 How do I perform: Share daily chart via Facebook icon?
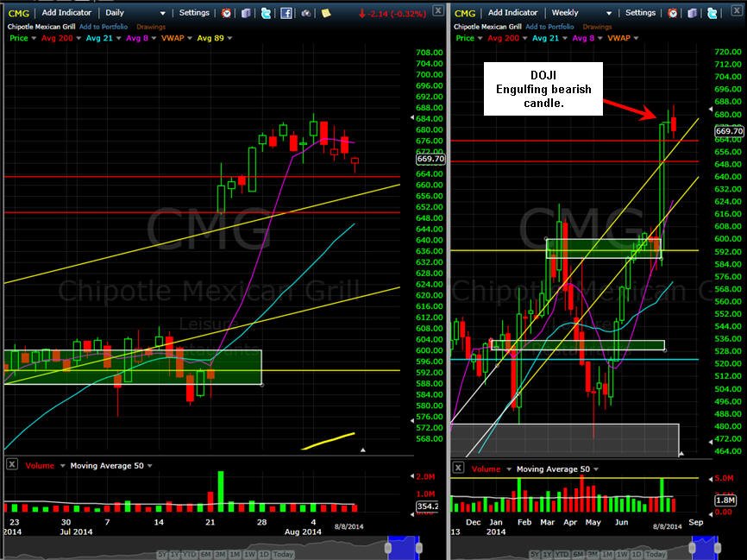point(286,13)
